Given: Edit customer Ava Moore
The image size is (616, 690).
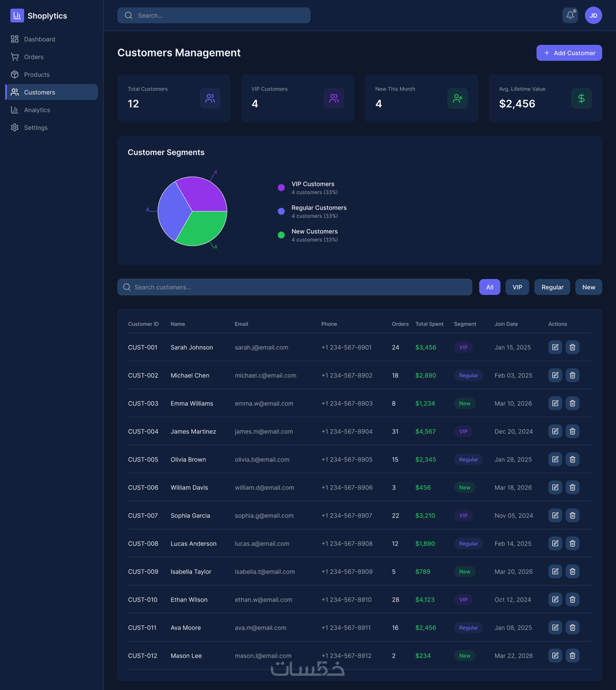Looking at the screenshot, I should coord(555,627).
